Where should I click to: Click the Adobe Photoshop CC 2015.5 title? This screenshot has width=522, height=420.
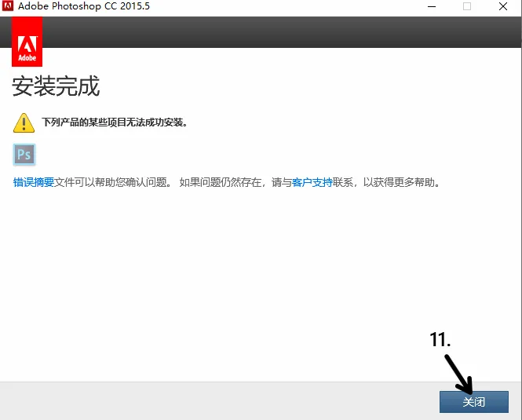tap(84, 6)
